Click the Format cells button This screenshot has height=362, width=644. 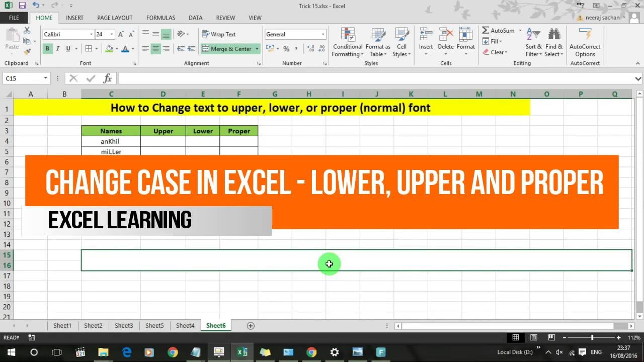click(x=466, y=42)
